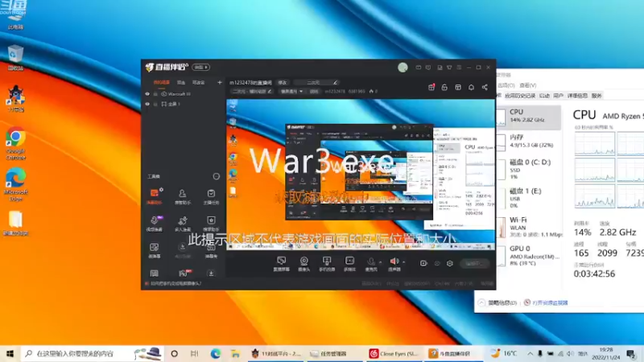Open the View menu in Task Manager
Image resolution: width=644 pixels, height=362 pixels.
coord(528,85)
